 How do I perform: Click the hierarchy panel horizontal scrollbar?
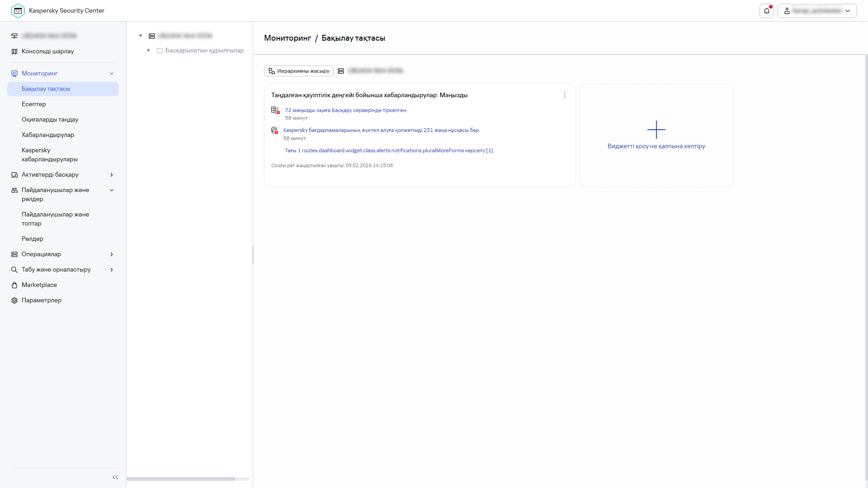point(181,479)
